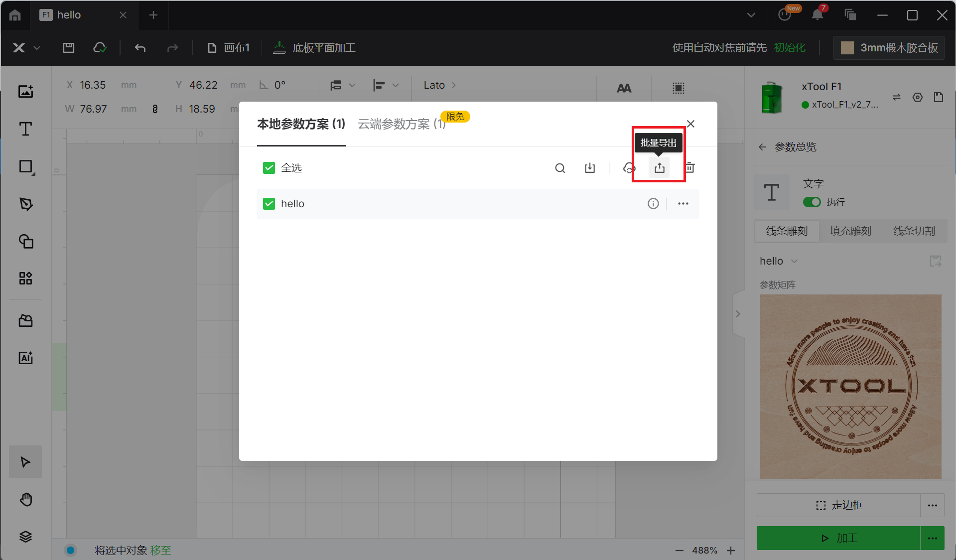Click the green 加工 process button
The width and height of the screenshot is (956, 560).
click(838, 538)
